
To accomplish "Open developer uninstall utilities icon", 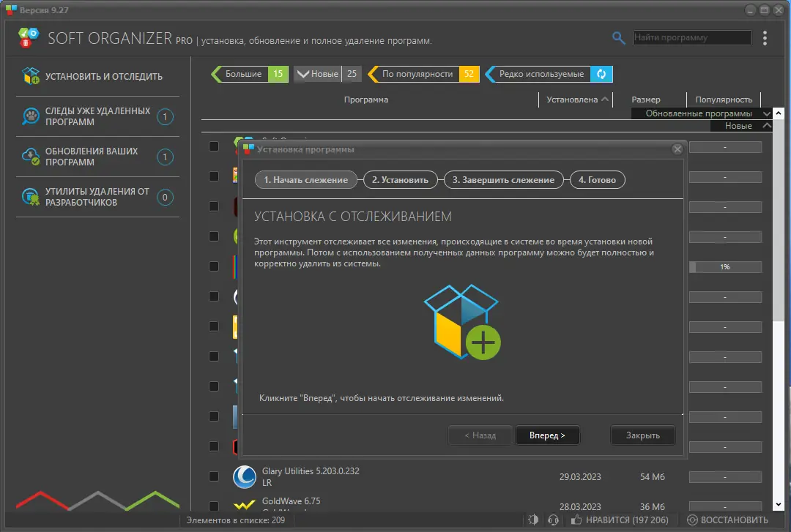I will 31,197.
